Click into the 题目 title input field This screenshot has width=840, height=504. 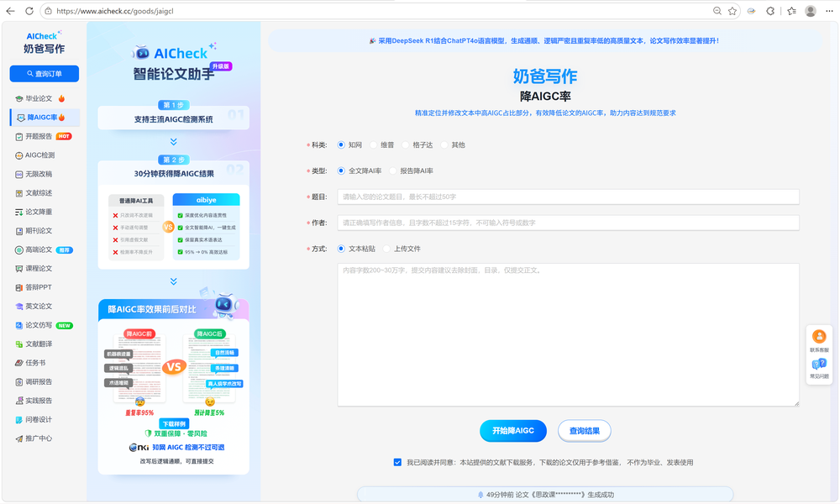(x=569, y=197)
